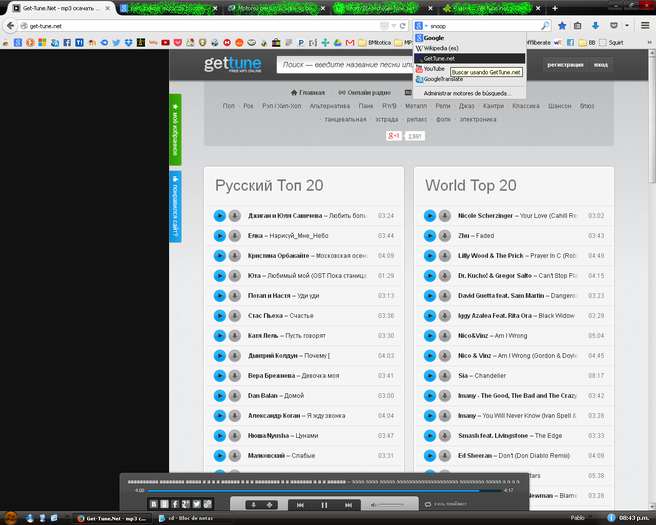Image resolution: width=656 pixels, height=525 pixels.
Task: Click the browser URL address field
Action: pyautogui.click(x=201, y=26)
